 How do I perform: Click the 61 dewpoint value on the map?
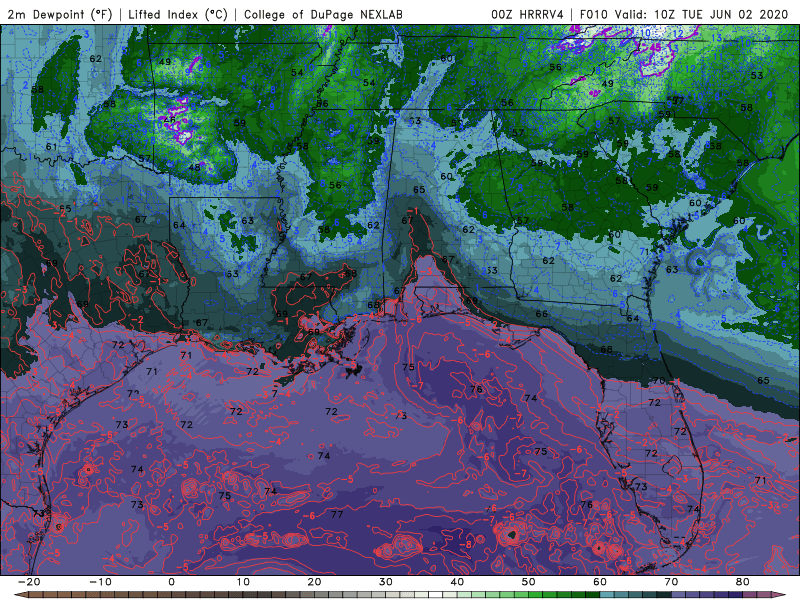tap(52, 147)
